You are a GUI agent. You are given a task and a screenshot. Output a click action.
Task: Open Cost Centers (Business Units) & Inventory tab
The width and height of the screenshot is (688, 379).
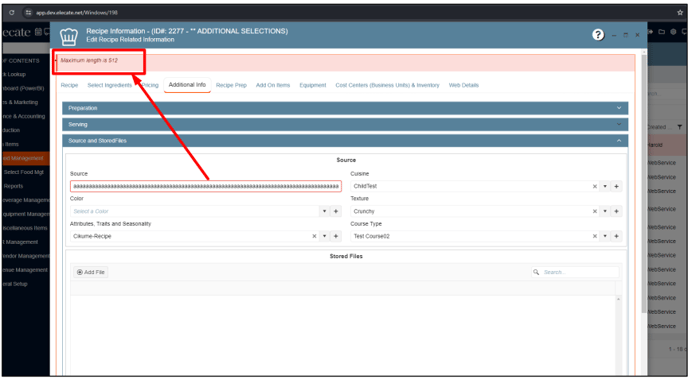click(x=387, y=85)
